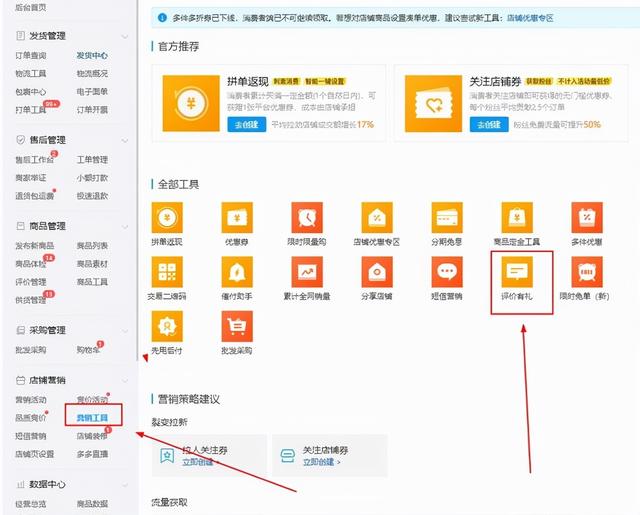
Task: Open 多多直播 in the sidebar
Action: click(92, 454)
